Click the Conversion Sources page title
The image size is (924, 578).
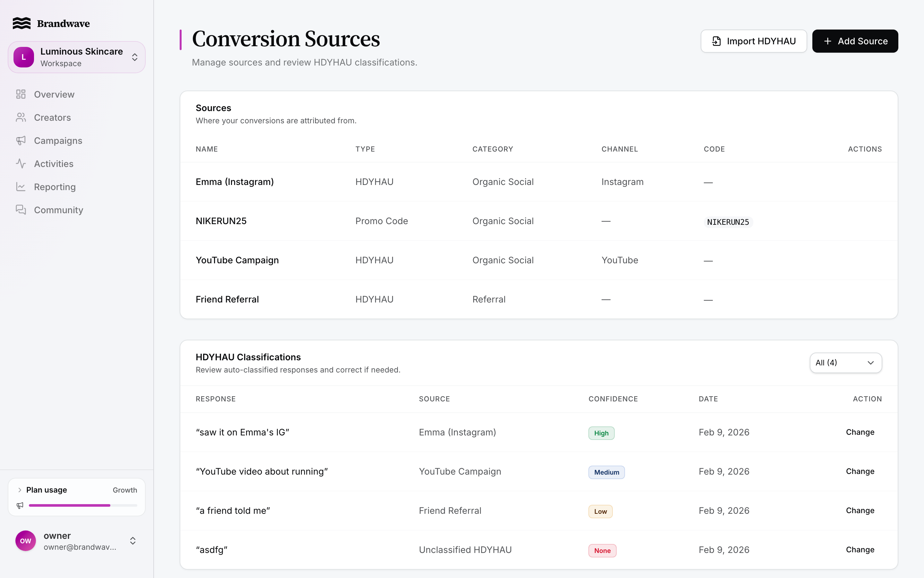coord(286,39)
